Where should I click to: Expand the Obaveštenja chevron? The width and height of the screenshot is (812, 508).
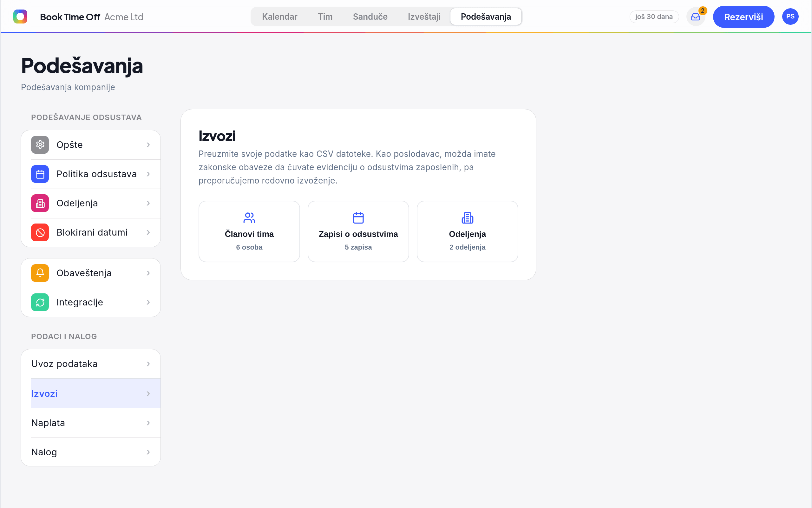click(148, 273)
